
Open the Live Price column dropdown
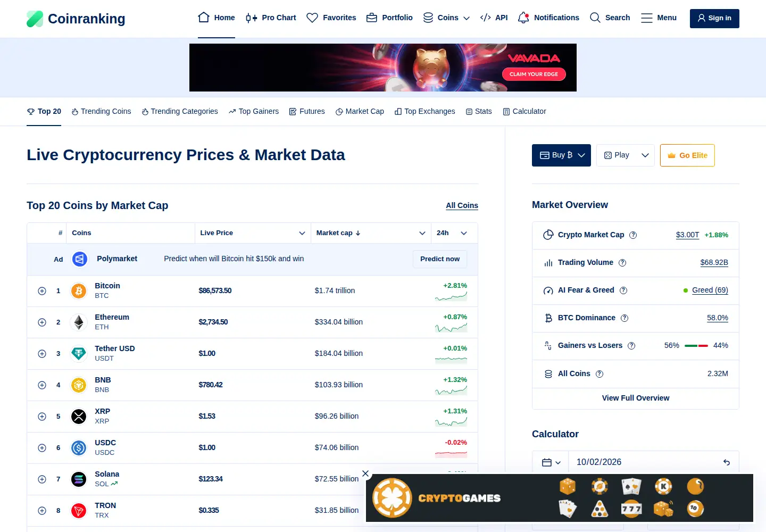(302, 233)
